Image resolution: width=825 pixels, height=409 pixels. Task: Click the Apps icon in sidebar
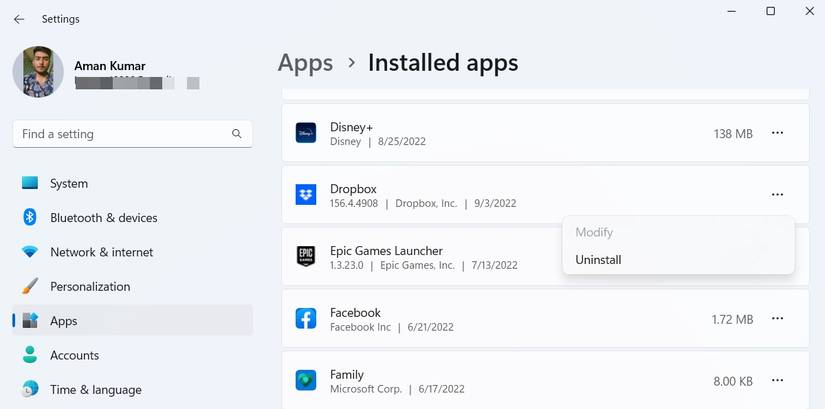click(30, 320)
